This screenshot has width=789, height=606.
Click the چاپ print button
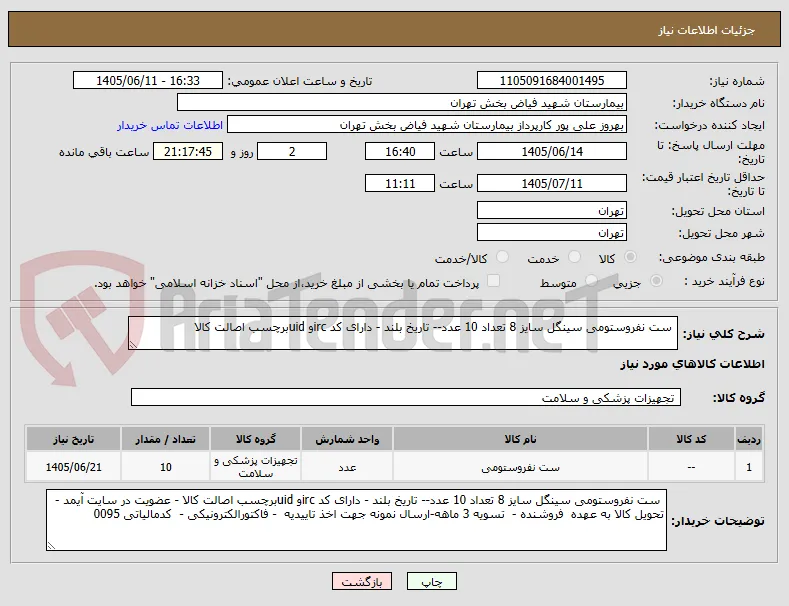(x=432, y=581)
